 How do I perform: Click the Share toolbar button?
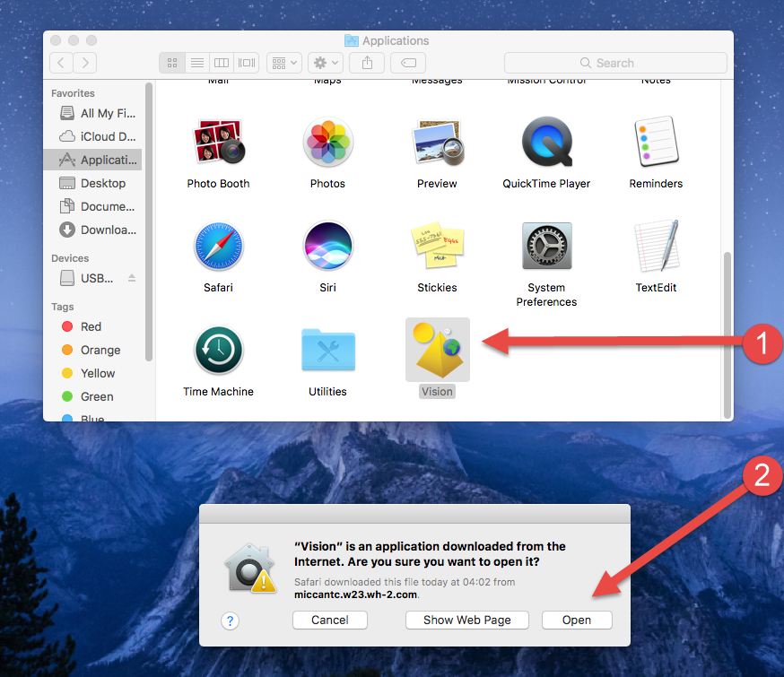pyautogui.click(x=367, y=63)
